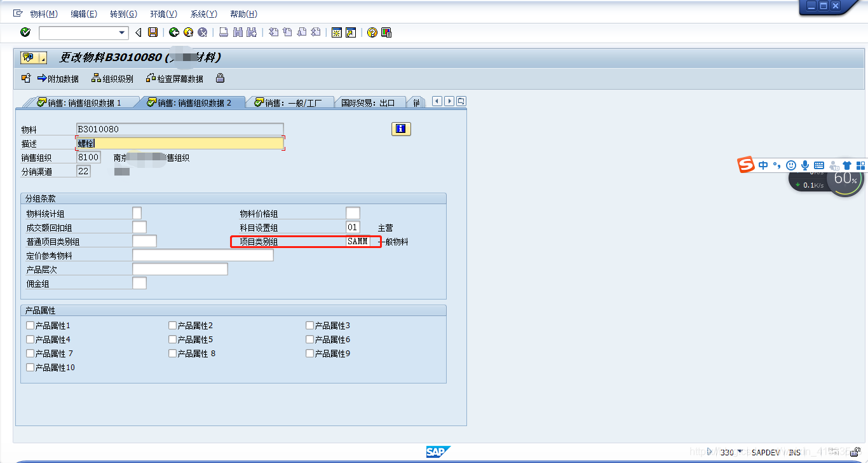The height and width of the screenshot is (463, 868).
Task: Click the 成交额回扣组 input field
Action: [x=139, y=227]
